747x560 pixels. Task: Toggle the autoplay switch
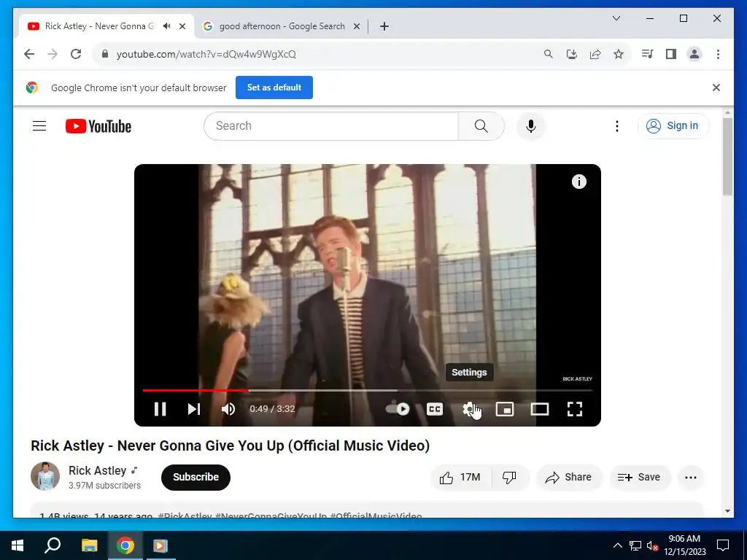(x=398, y=409)
